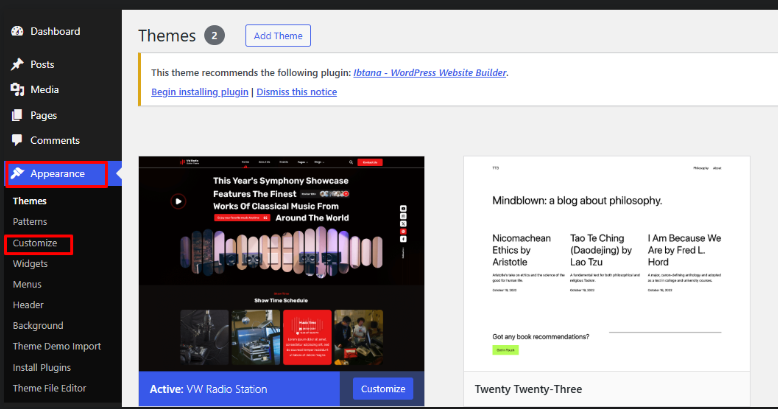
Task: Click the Media library icon
Action: click(17, 89)
